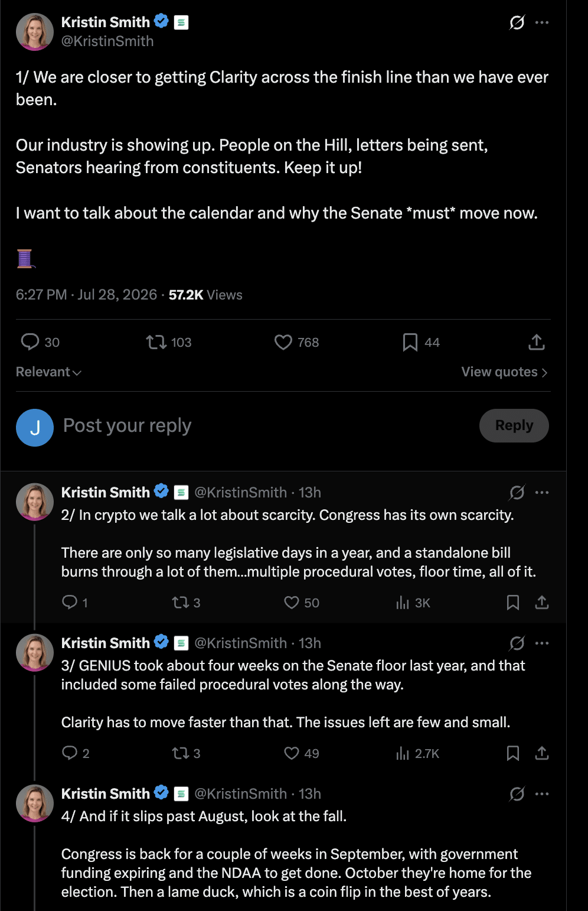Screen dimensions: 588x911
Task: Click the Grok icon on the main post
Action: pos(517,22)
